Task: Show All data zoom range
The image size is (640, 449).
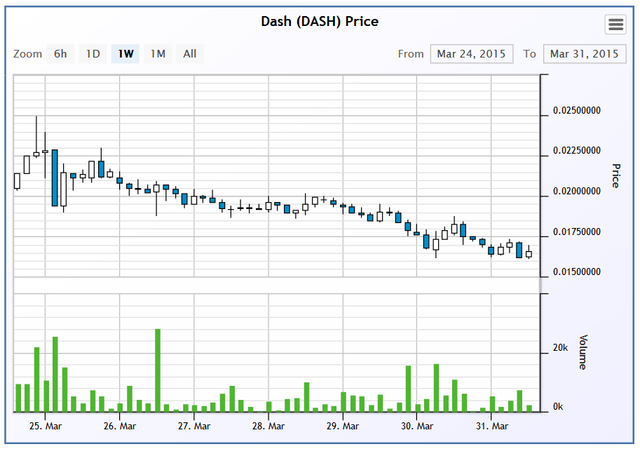Action: [190, 54]
